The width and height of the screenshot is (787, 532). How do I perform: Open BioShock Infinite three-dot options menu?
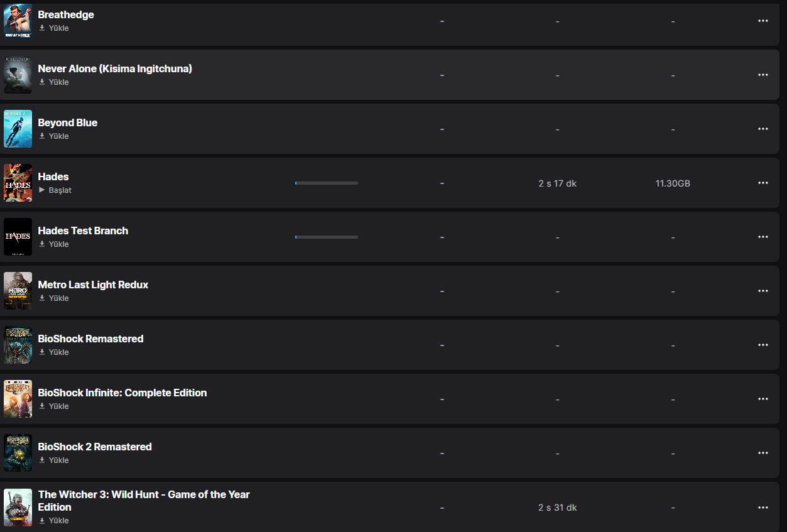(x=763, y=399)
